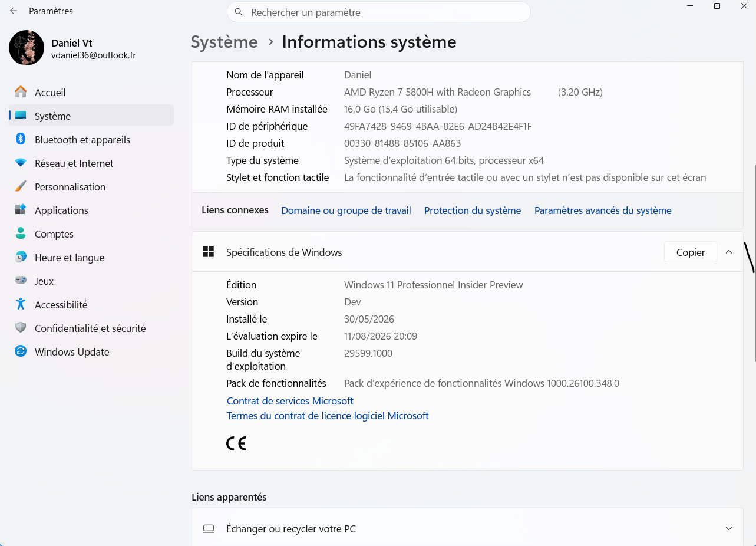Click the laptop icon beside Échanger ou recycler

[209, 529]
